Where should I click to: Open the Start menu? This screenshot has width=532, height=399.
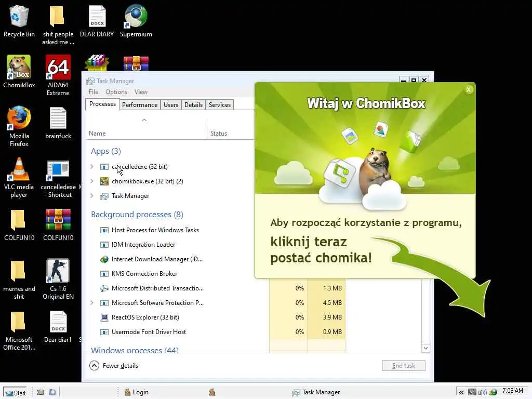click(16, 393)
